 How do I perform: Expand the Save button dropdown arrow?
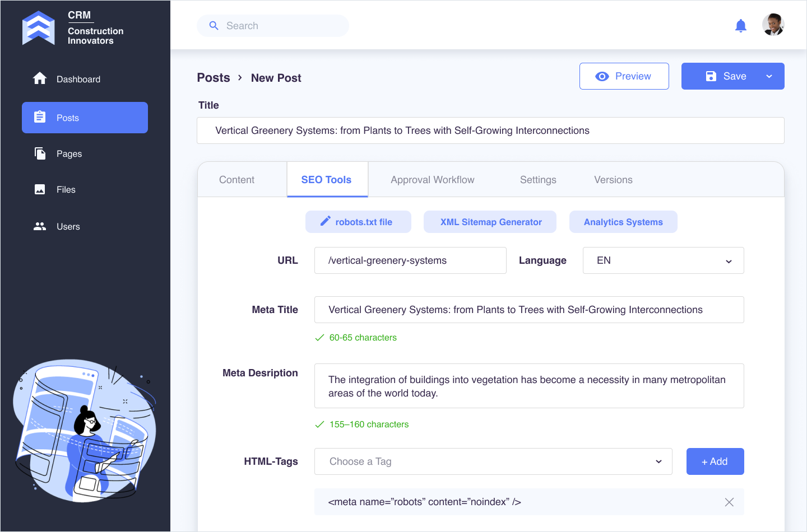769,77
